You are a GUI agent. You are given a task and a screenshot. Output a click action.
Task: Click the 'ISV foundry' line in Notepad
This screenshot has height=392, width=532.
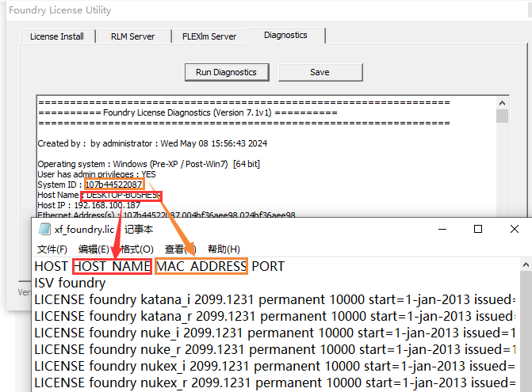coord(70,283)
